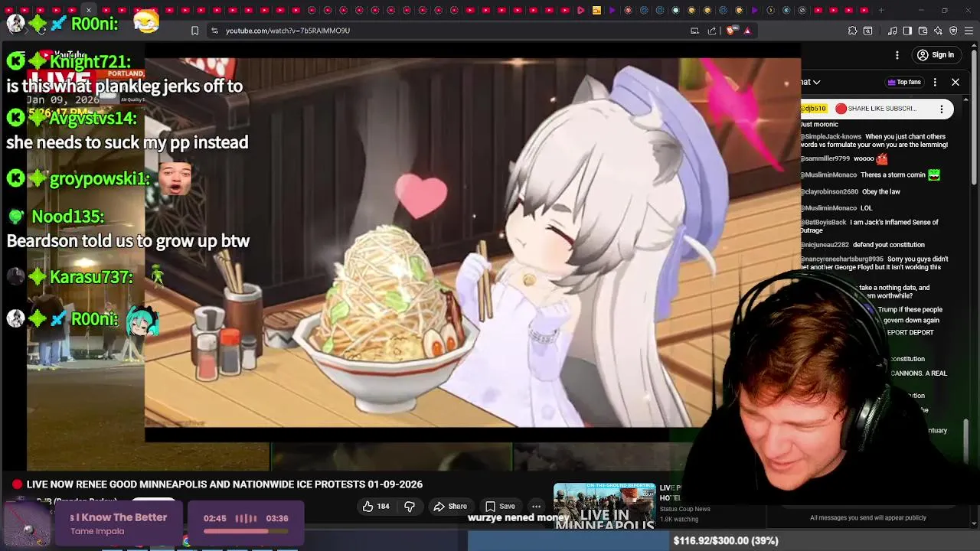Click the cast screen icon in address bar

click(694, 31)
